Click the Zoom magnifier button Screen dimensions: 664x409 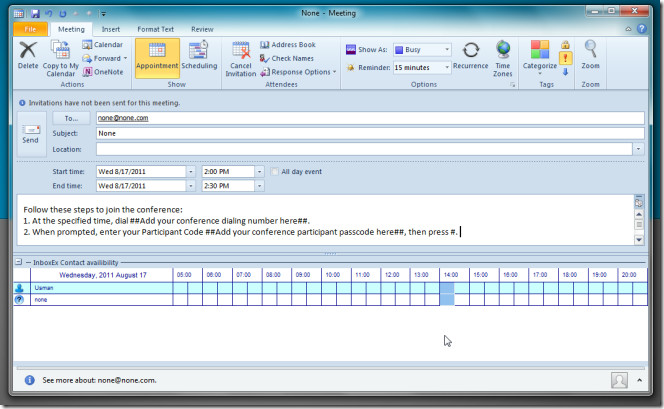590,55
